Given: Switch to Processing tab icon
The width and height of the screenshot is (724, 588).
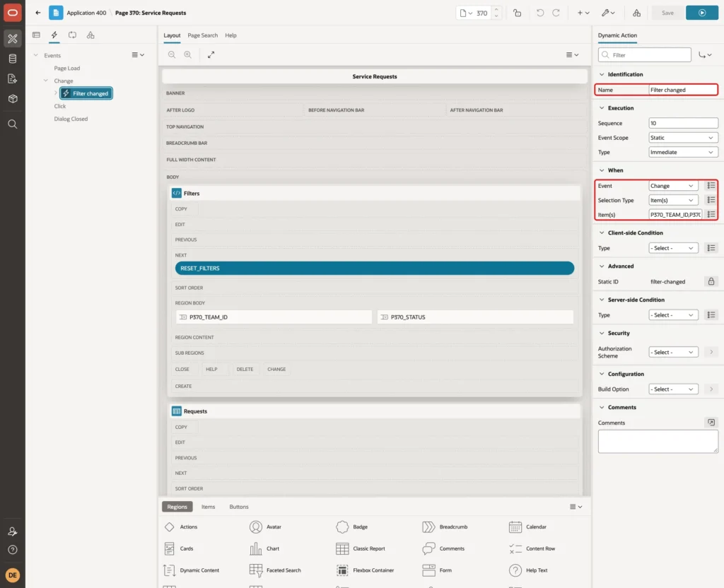Looking at the screenshot, I should coord(73,35).
